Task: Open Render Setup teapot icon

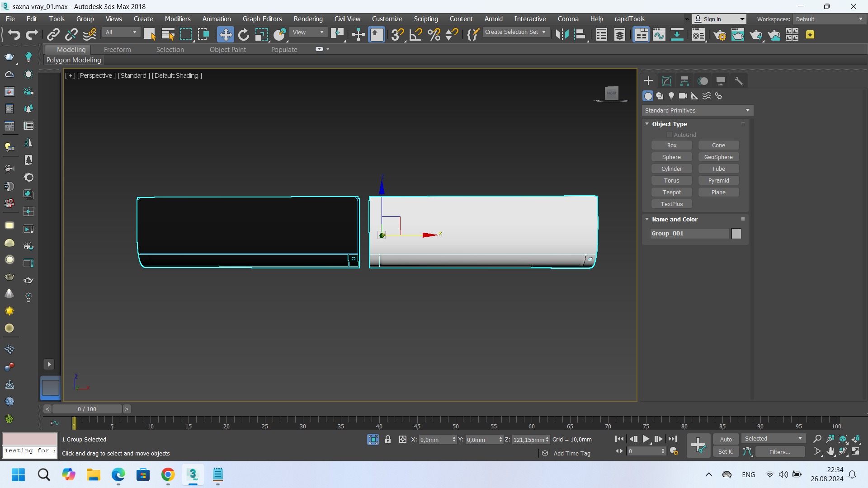Action: pyautogui.click(x=720, y=35)
